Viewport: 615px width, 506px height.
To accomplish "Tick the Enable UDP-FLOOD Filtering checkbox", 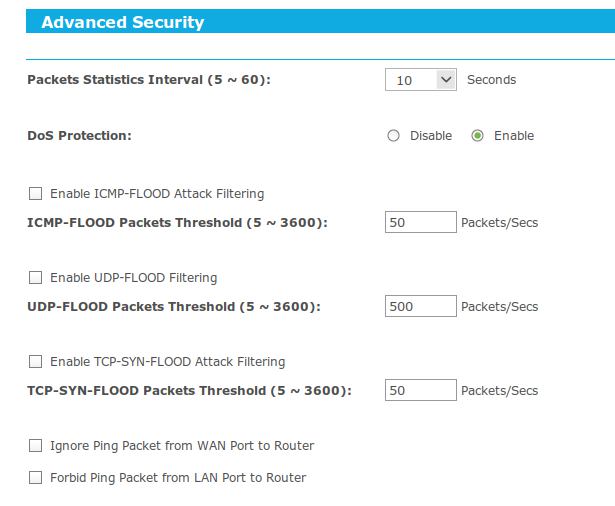I will (x=36, y=278).
